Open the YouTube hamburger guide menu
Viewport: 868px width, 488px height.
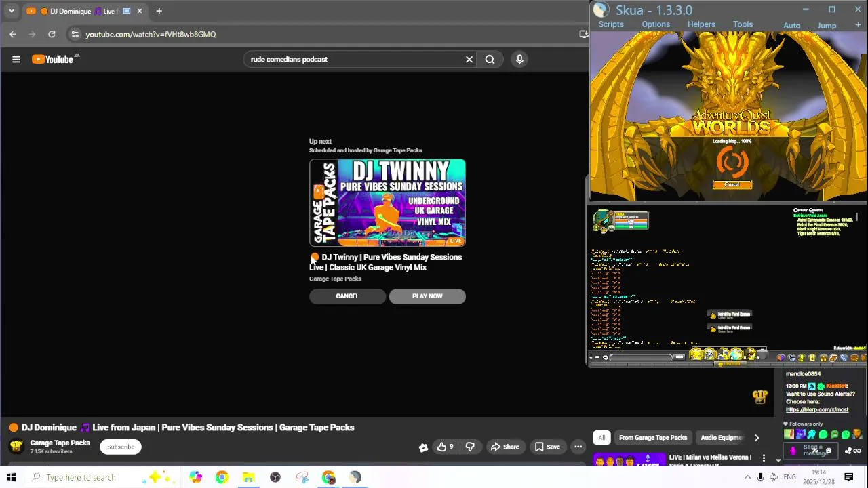click(16, 60)
